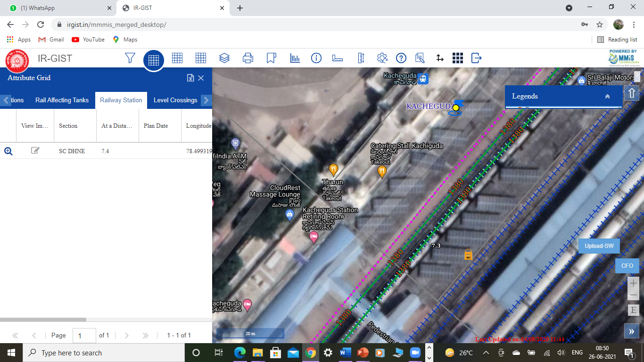Click the info (i) icon
The image size is (644, 362).
[316, 58]
